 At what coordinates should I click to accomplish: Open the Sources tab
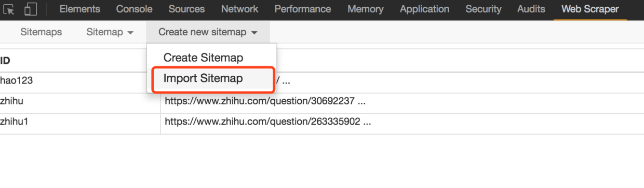[186, 9]
